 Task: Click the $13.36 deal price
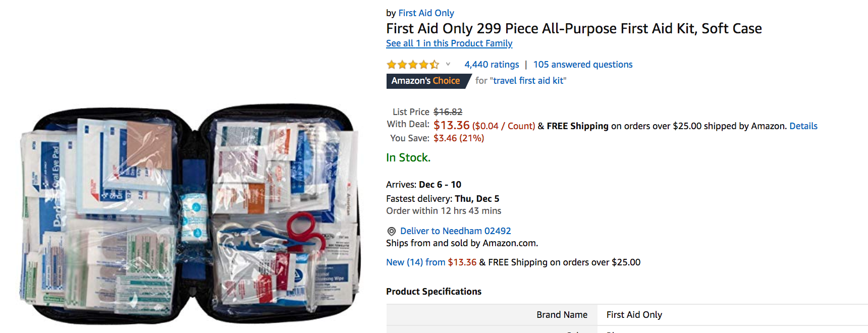coord(451,125)
